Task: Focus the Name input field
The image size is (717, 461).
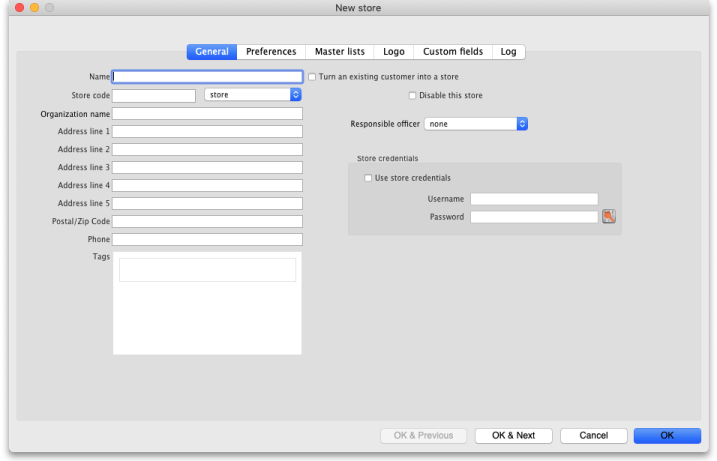Action: [x=207, y=76]
